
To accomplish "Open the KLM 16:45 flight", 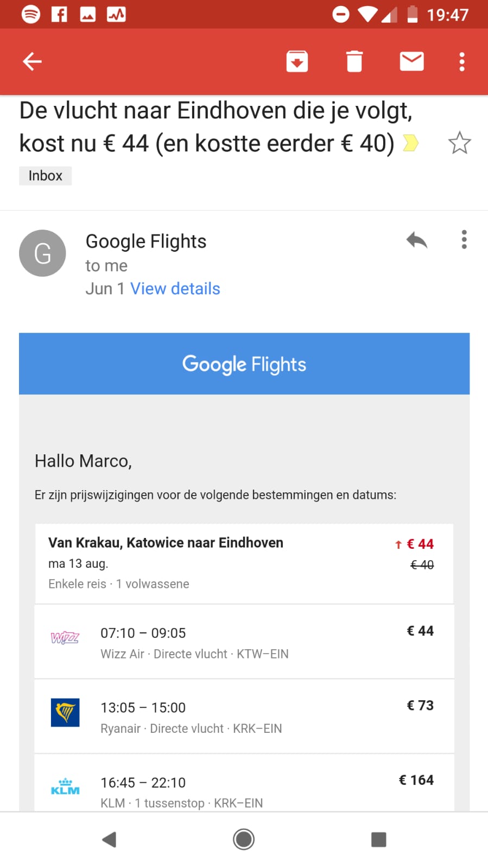I will (x=244, y=787).
